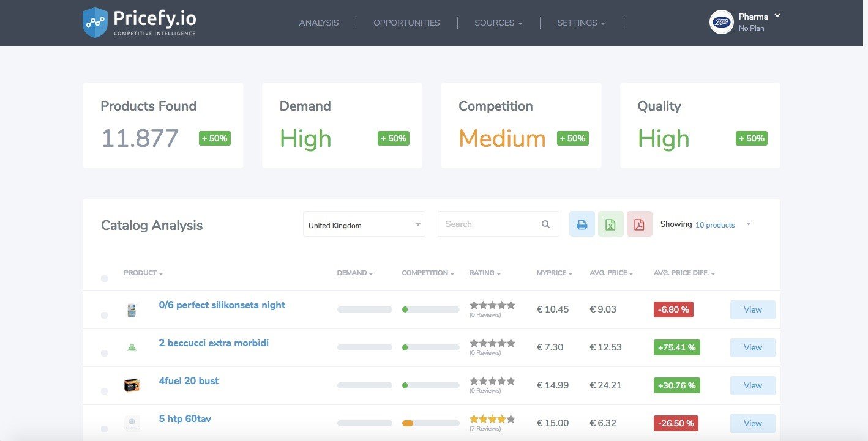
Task: Click the demand bar for 4fuel 20 bust
Action: [x=364, y=385]
